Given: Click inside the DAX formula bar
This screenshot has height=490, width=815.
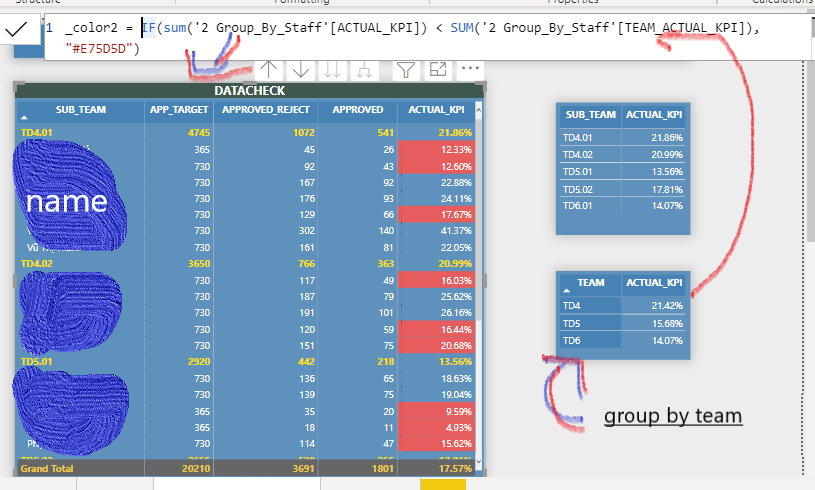Looking at the screenshot, I should (426, 37).
